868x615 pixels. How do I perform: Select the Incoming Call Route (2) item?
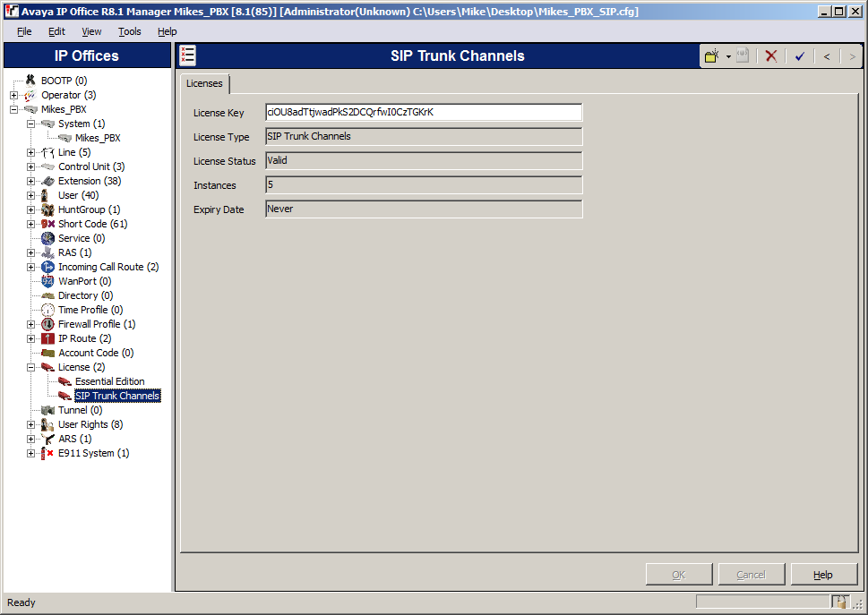coord(108,267)
